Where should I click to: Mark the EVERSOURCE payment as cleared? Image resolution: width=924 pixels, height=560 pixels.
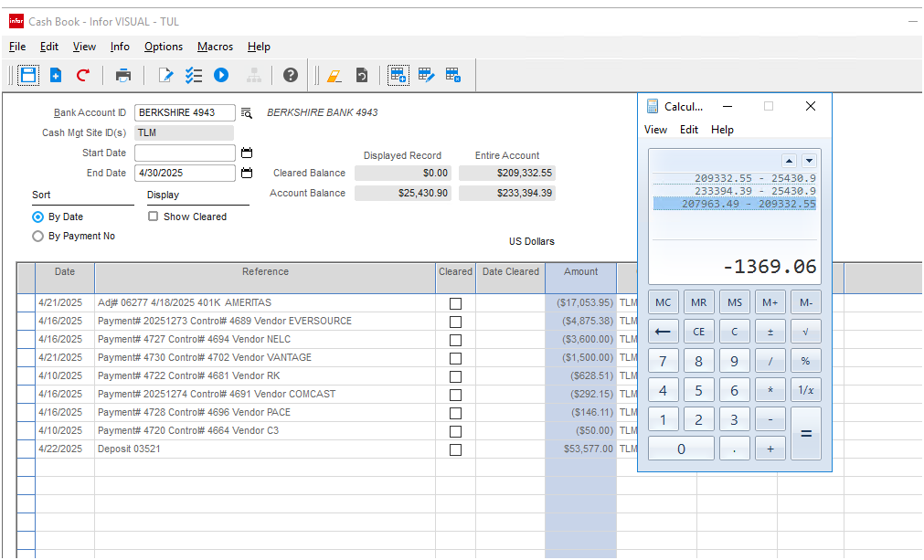[455, 322]
